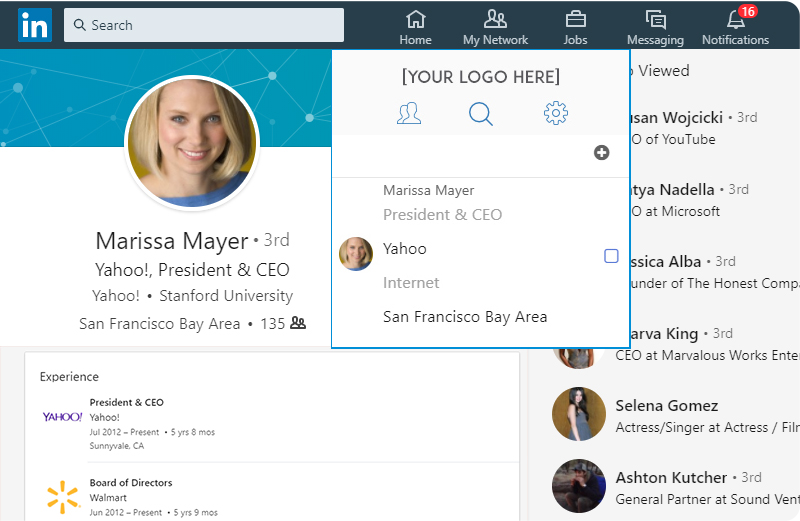Click 'President & CEO' field in popup
The image size is (800, 521).
point(442,214)
